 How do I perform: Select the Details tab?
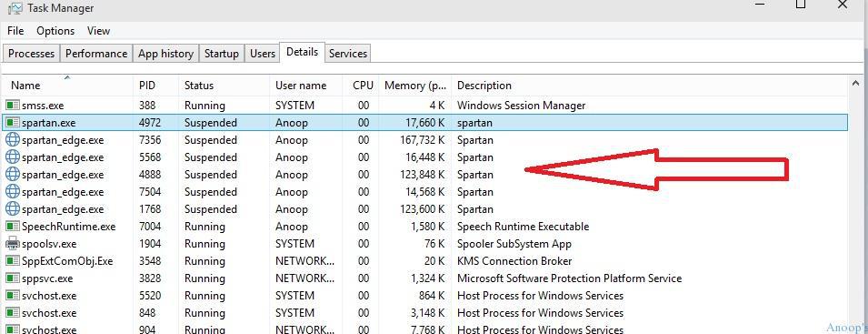pos(303,52)
